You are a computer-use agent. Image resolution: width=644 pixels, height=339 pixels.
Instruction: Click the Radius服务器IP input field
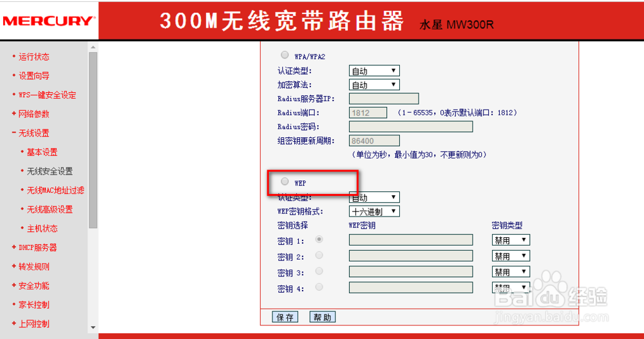point(384,99)
